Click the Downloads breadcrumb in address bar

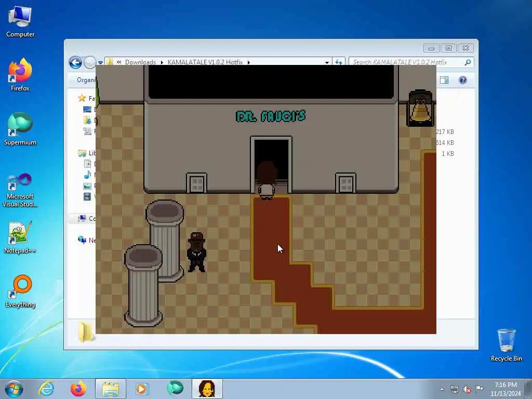(140, 62)
